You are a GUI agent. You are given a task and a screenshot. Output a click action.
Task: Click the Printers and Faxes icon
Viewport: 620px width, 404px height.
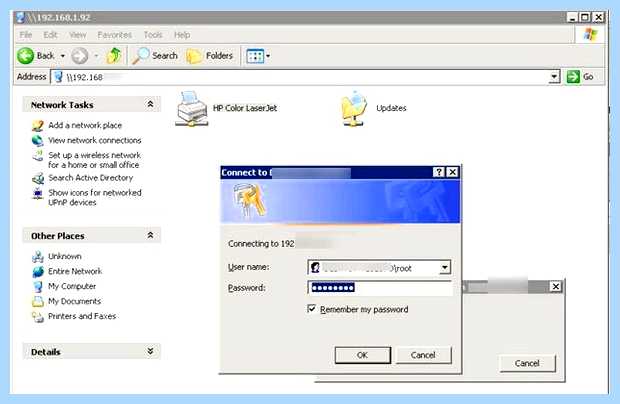[38, 317]
